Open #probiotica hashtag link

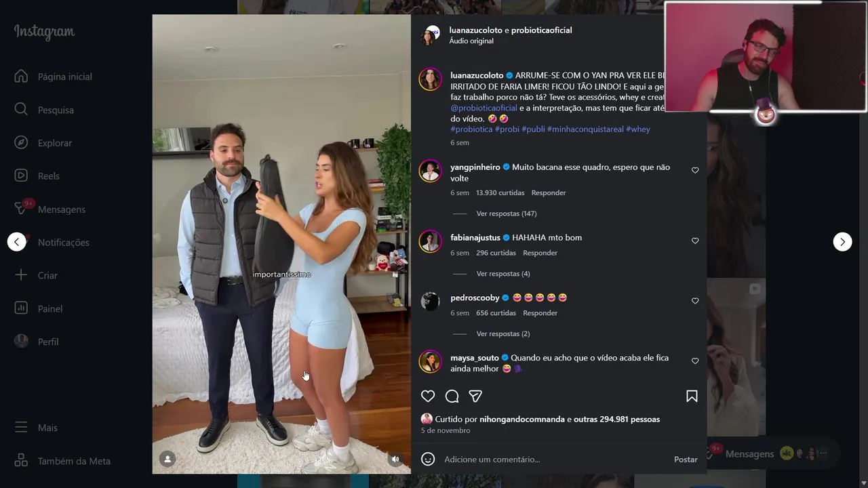471,129
